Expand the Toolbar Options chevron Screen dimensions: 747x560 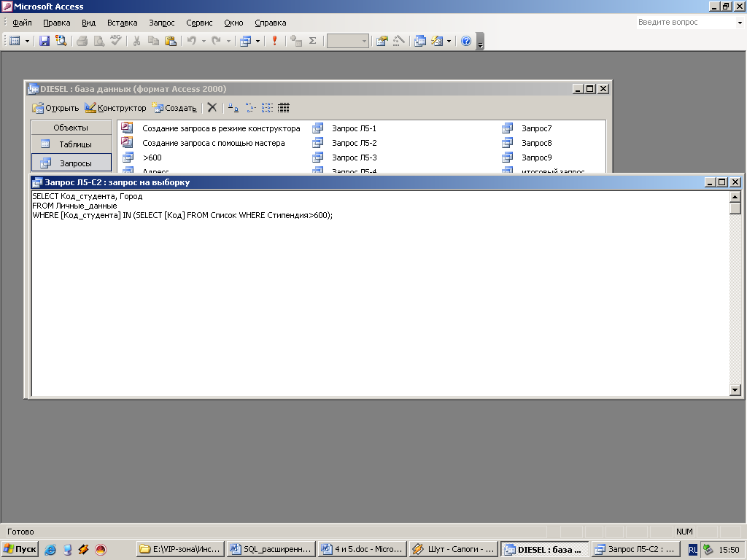click(480, 42)
